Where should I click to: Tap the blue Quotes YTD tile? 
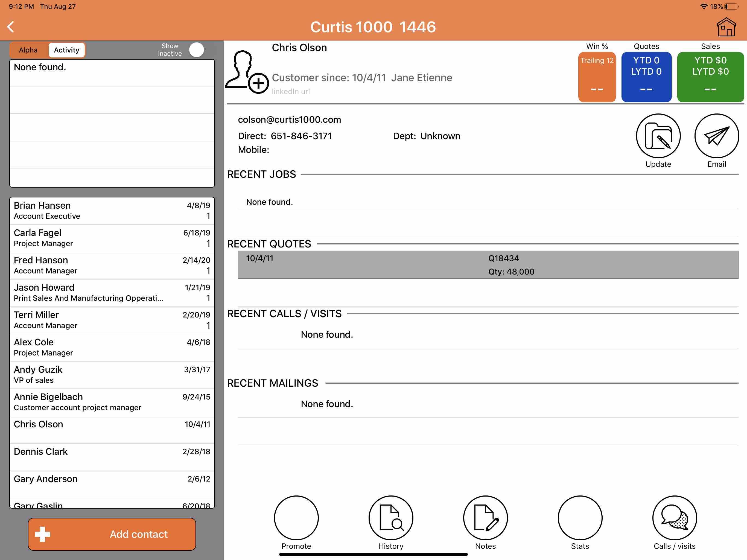(x=646, y=77)
